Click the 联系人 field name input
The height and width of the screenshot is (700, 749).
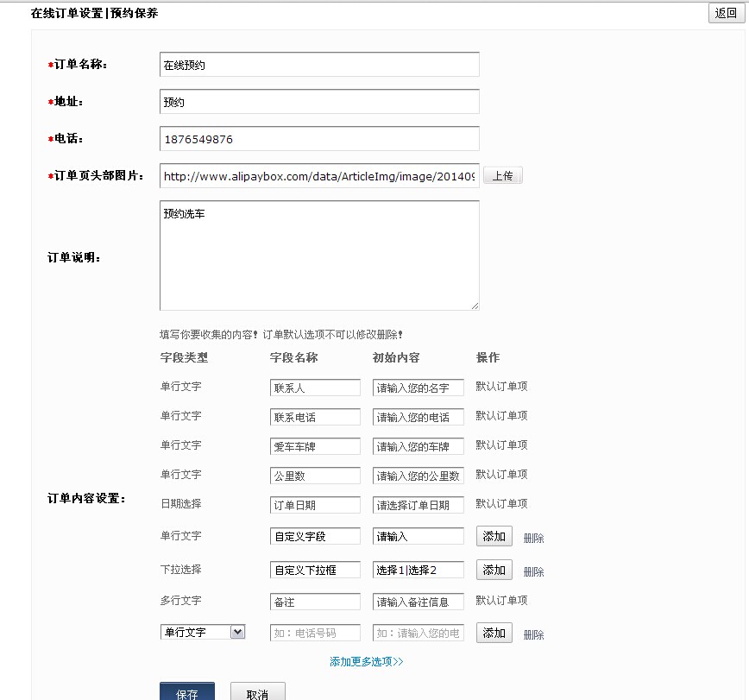(x=315, y=388)
